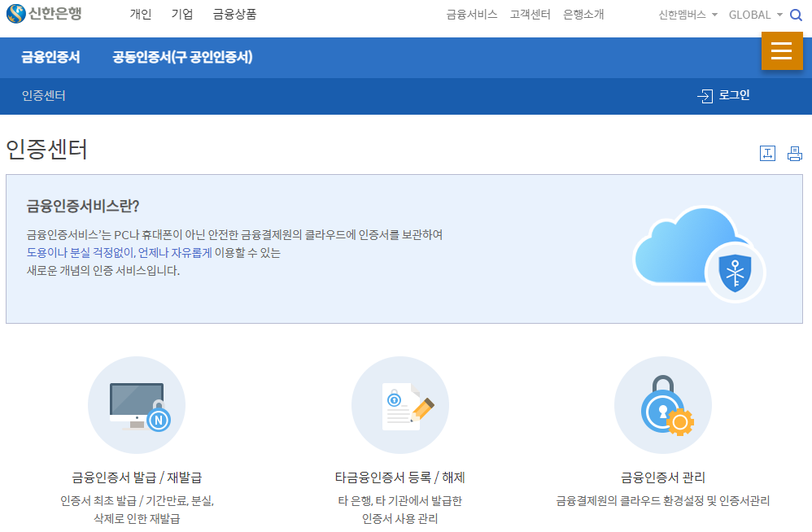812x532 pixels.
Task: Open 타금융인증서 등록 / 해제
Action: [399, 477]
